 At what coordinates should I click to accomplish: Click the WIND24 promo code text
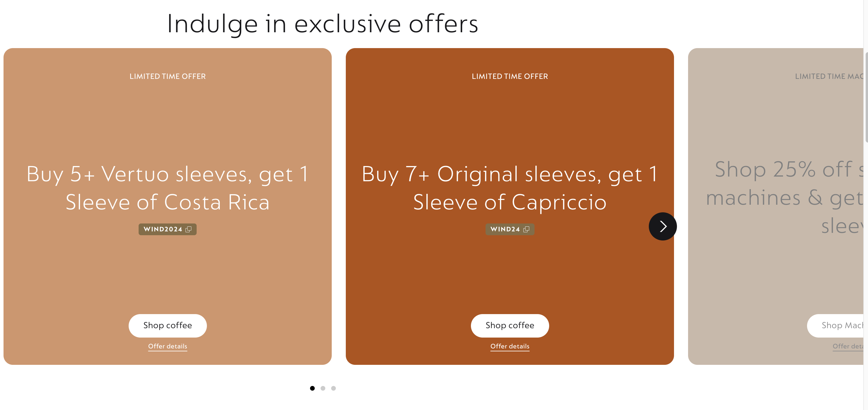coord(505,229)
